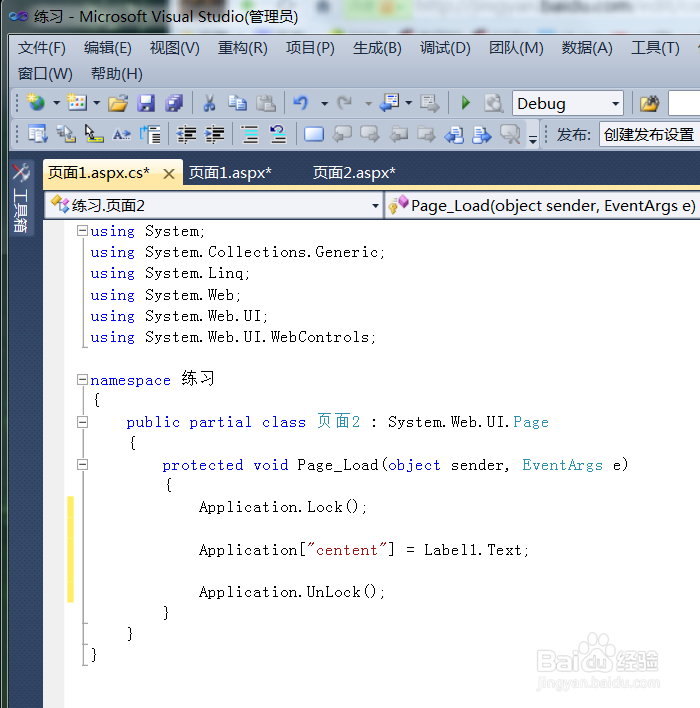Open the 文件(F) menu

(42, 47)
